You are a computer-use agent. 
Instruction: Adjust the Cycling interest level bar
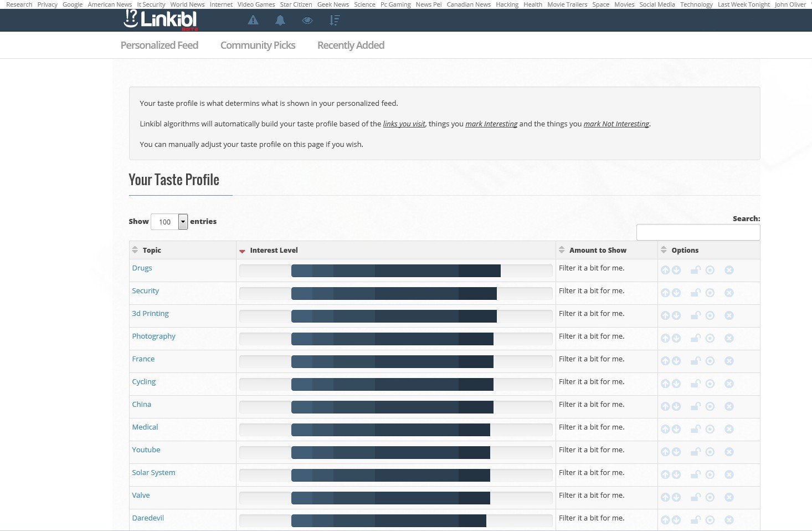[x=396, y=384]
